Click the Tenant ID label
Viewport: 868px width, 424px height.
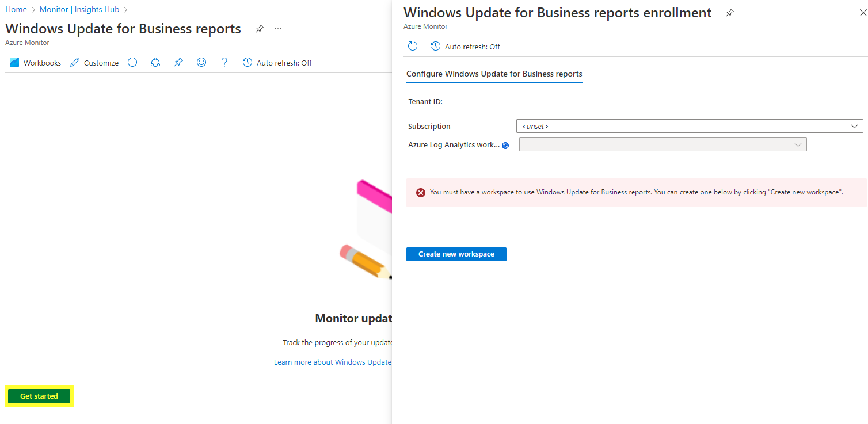coord(425,101)
